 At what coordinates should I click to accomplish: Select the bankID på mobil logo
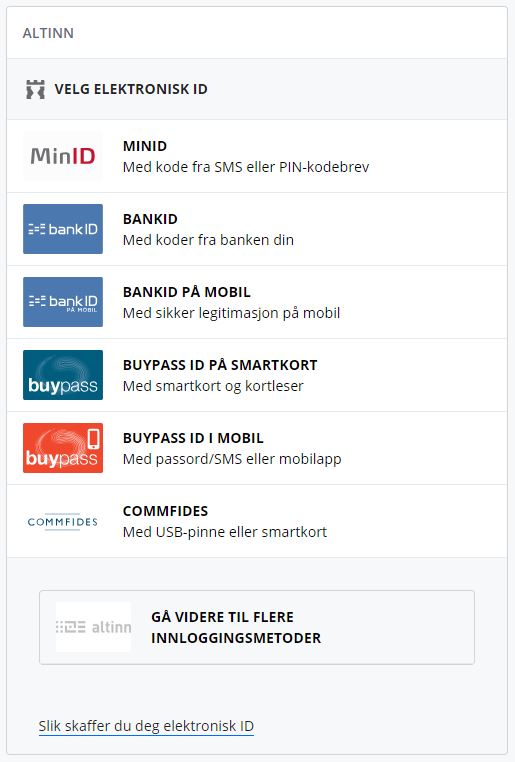click(63, 302)
